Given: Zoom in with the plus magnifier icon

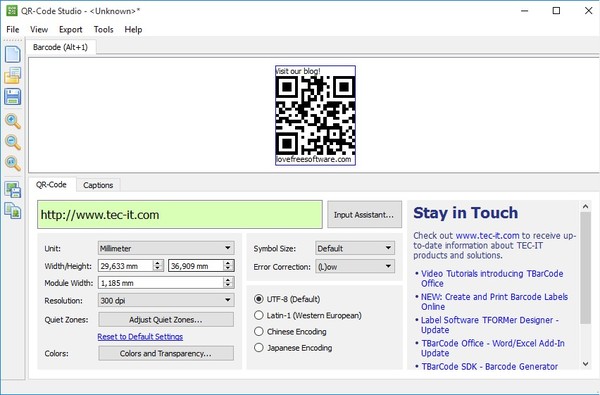Looking at the screenshot, I should (13, 121).
